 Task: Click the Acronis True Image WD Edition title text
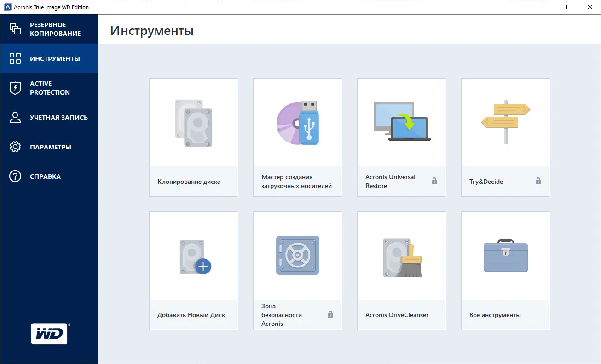(51, 7)
